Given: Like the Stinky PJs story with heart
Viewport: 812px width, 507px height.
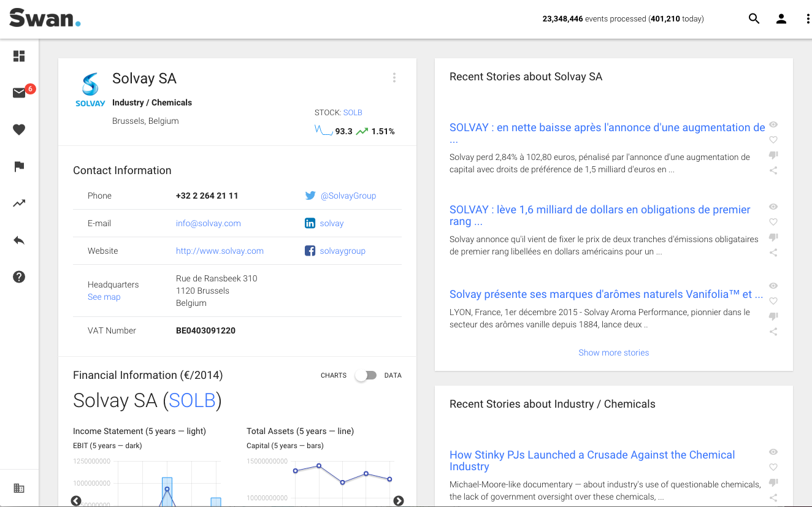Looking at the screenshot, I should tap(773, 467).
